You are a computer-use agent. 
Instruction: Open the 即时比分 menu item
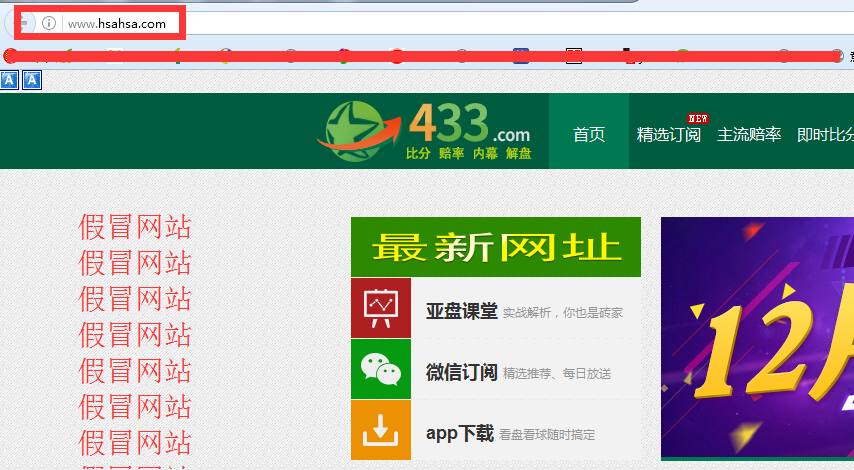[826, 135]
